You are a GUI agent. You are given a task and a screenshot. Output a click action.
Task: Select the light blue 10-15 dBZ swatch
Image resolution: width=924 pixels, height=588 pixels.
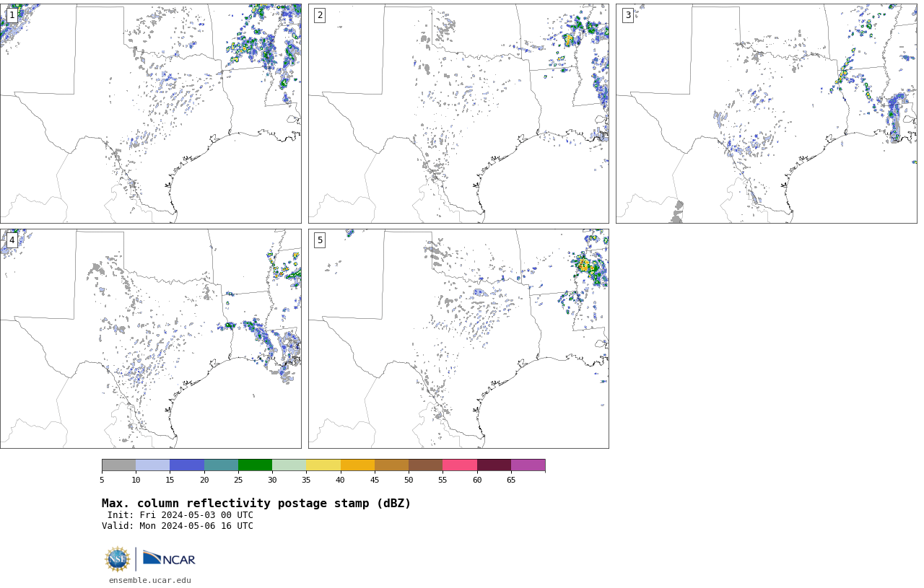tap(152, 465)
